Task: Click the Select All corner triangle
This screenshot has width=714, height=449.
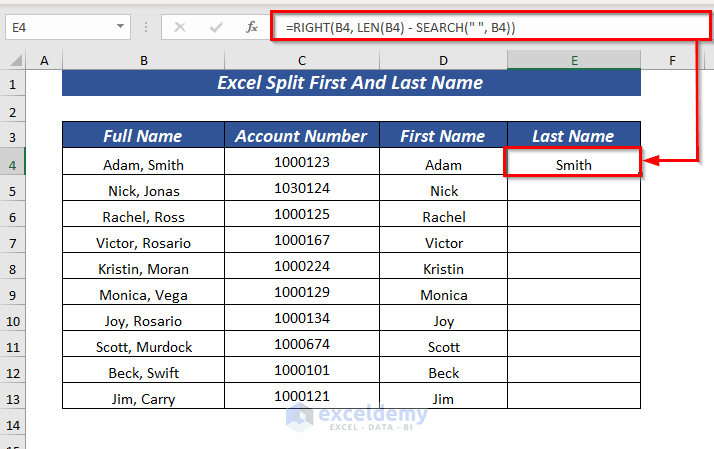Action: point(14,62)
